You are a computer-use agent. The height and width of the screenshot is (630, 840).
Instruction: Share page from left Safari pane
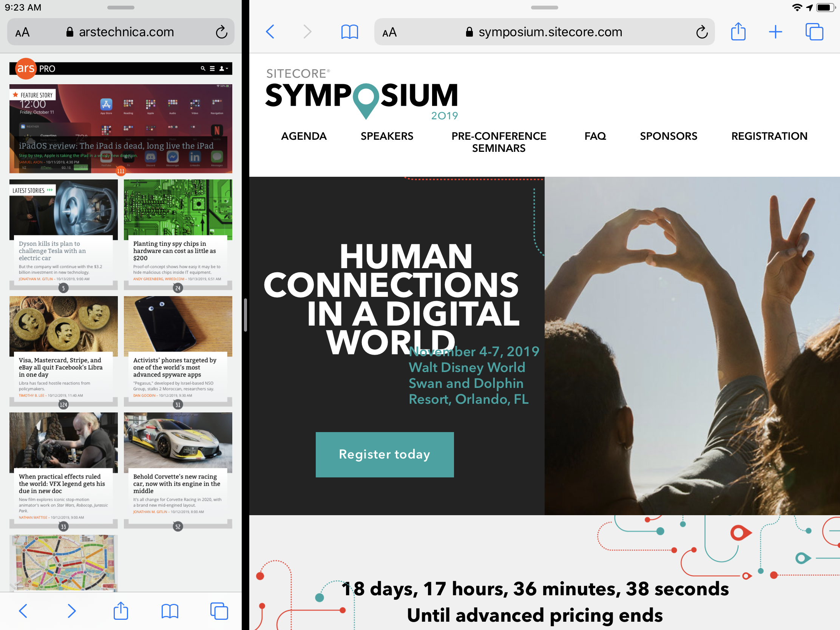click(x=121, y=611)
